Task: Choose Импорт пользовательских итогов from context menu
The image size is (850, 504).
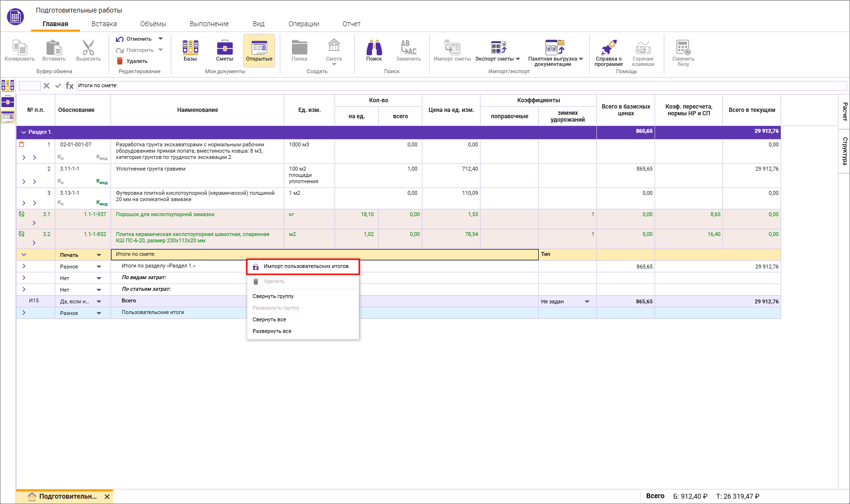Action: tap(305, 267)
